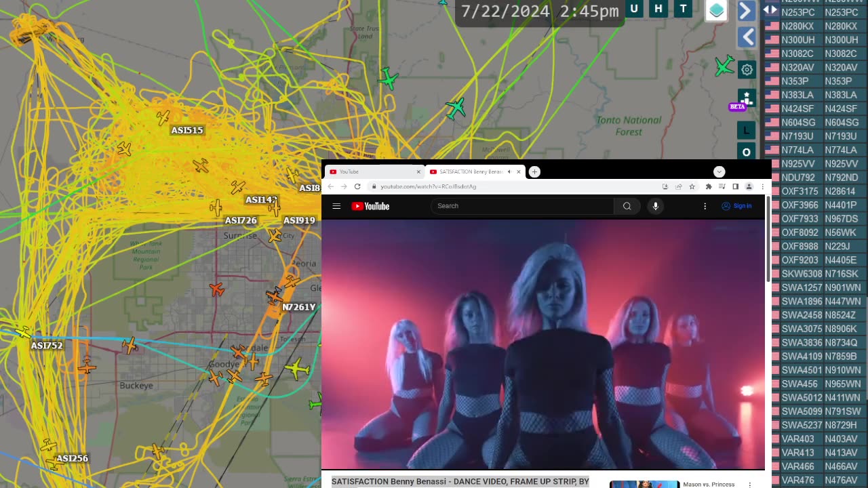Open the map layers selector icon

[x=717, y=10]
